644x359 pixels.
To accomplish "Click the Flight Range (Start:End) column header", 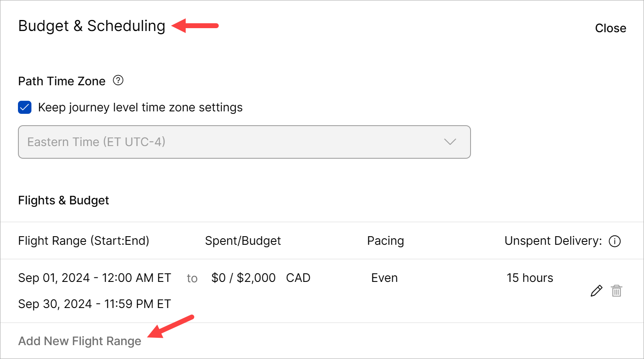I will [84, 241].
